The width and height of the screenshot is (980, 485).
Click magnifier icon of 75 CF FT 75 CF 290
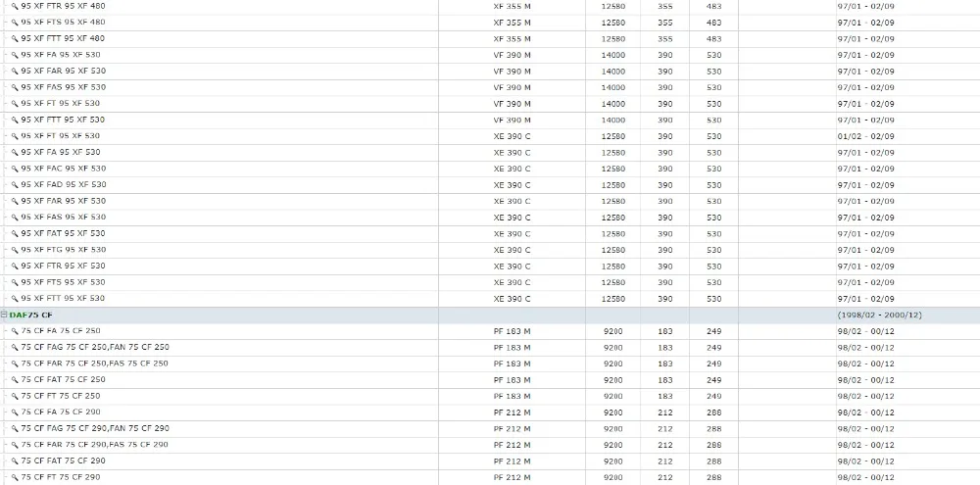tap(15, 477)
